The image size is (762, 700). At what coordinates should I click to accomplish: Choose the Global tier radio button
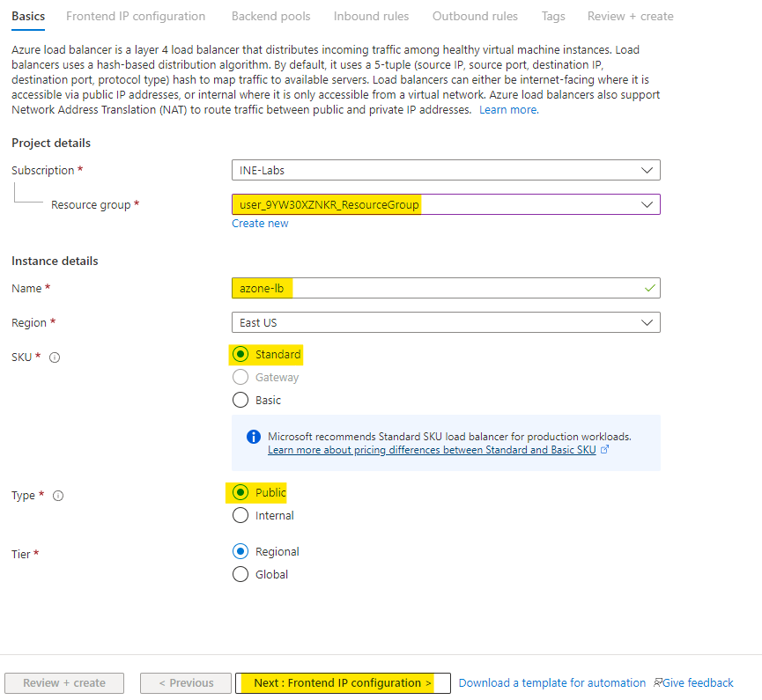pos(240,574)
